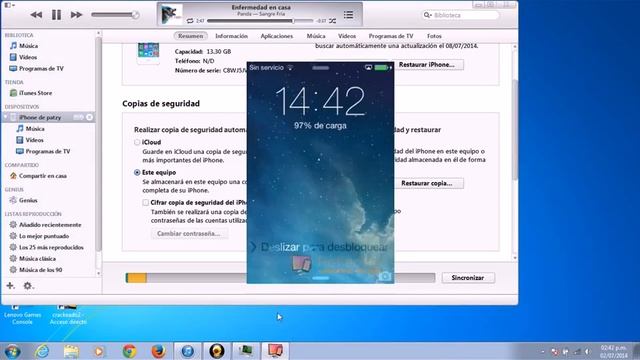Select iPhone de patzy device
This screenshot has height=360, width=640.
(x=40, y=118)
